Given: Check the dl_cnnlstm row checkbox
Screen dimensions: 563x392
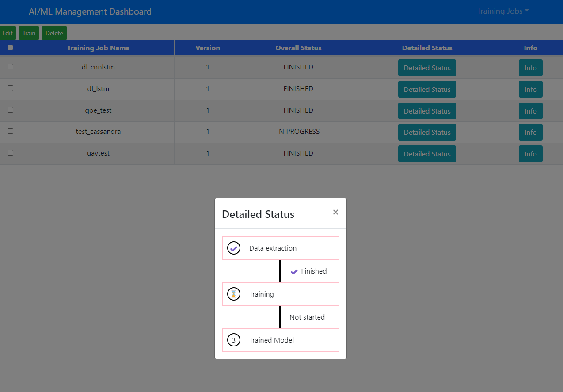Looking at the screenshot, I should click(11, 67).
